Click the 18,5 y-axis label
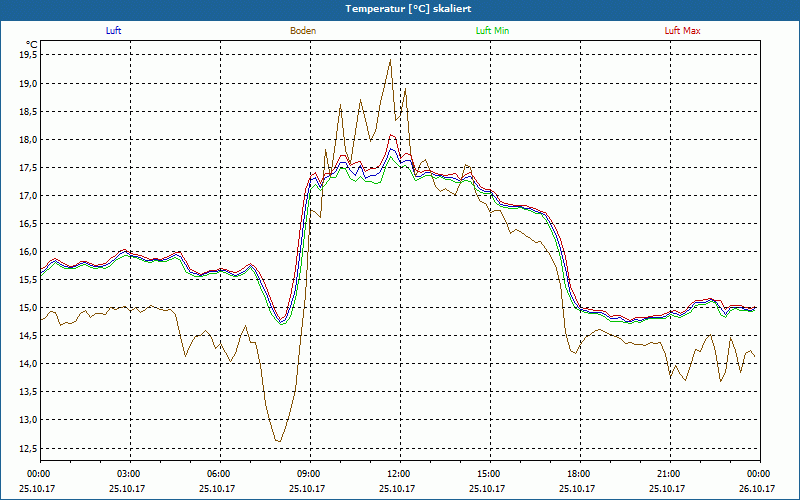Screen dimensions: 800x500 28,111
